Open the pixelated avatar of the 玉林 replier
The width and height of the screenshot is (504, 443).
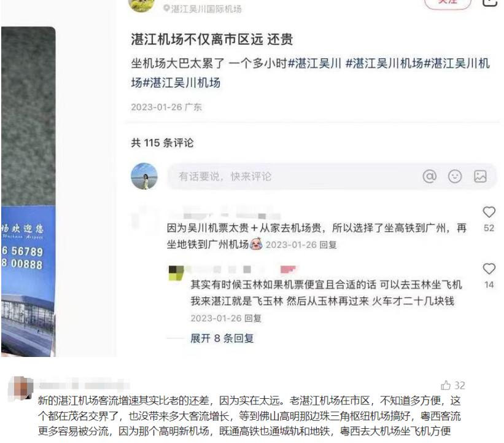click(x=176, y=273)
